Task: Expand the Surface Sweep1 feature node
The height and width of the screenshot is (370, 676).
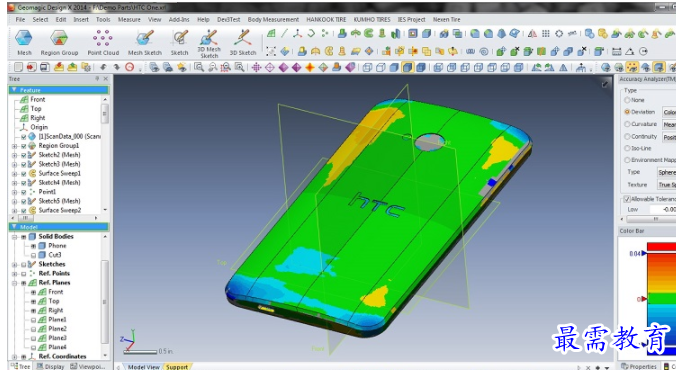Action: pyautogui.click(x=15, y=173)
